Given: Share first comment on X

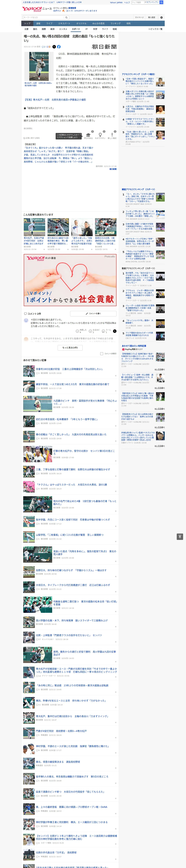Looking at the screenshot, I should tap(115, 331).
